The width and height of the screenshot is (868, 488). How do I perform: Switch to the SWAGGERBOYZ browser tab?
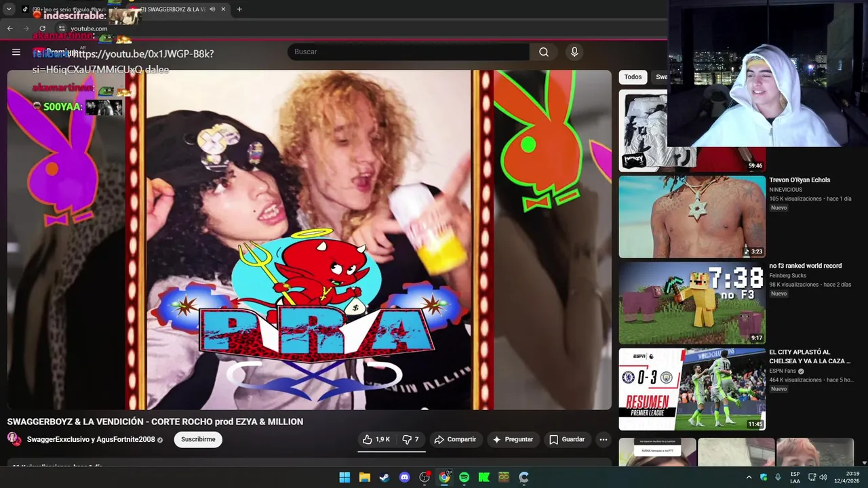coord(178,9)
